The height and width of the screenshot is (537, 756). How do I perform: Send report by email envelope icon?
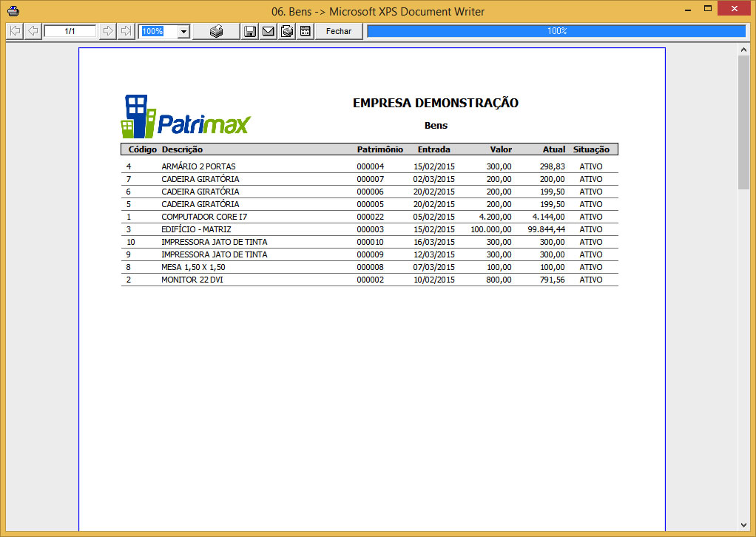click(x=269, y=31)
